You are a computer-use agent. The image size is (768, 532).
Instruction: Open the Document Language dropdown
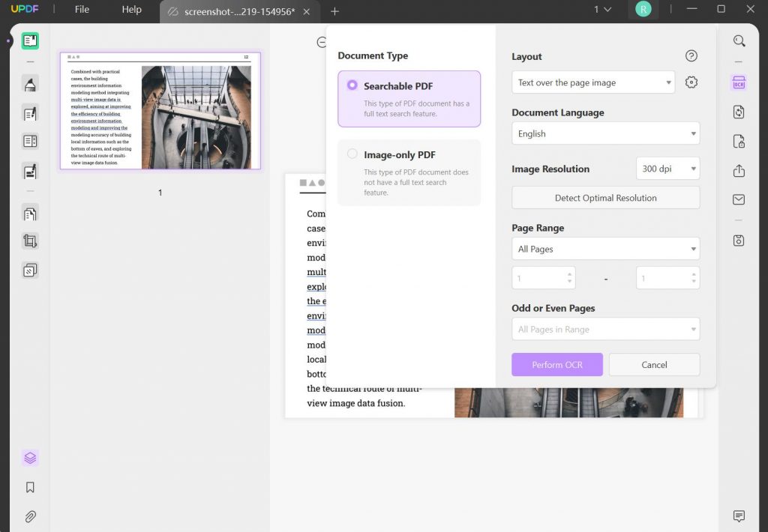605,133
